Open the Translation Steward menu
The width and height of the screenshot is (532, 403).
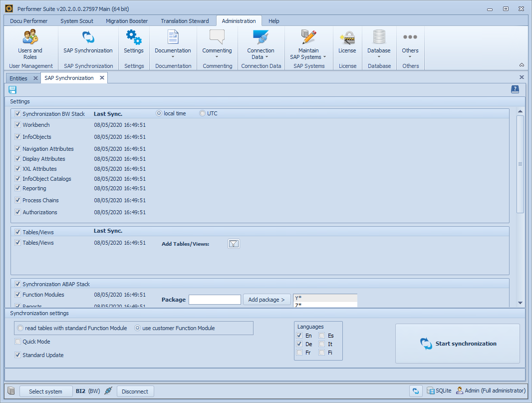[185, 21]
